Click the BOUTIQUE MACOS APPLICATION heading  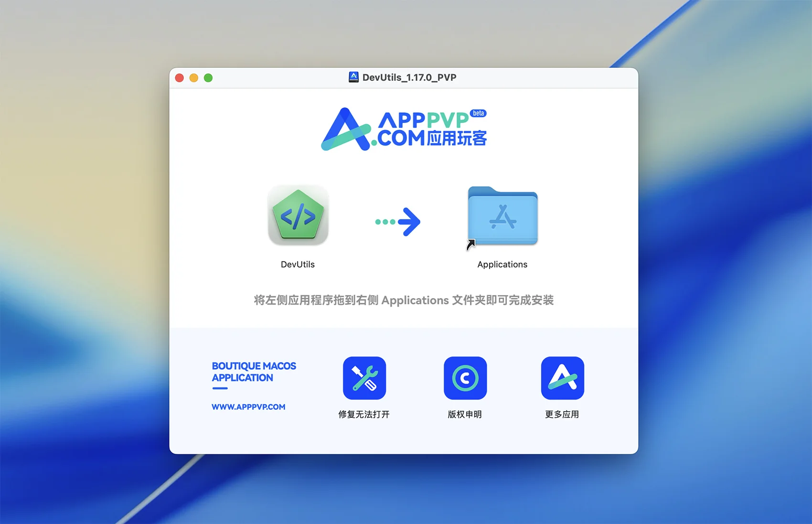(254, 372)
